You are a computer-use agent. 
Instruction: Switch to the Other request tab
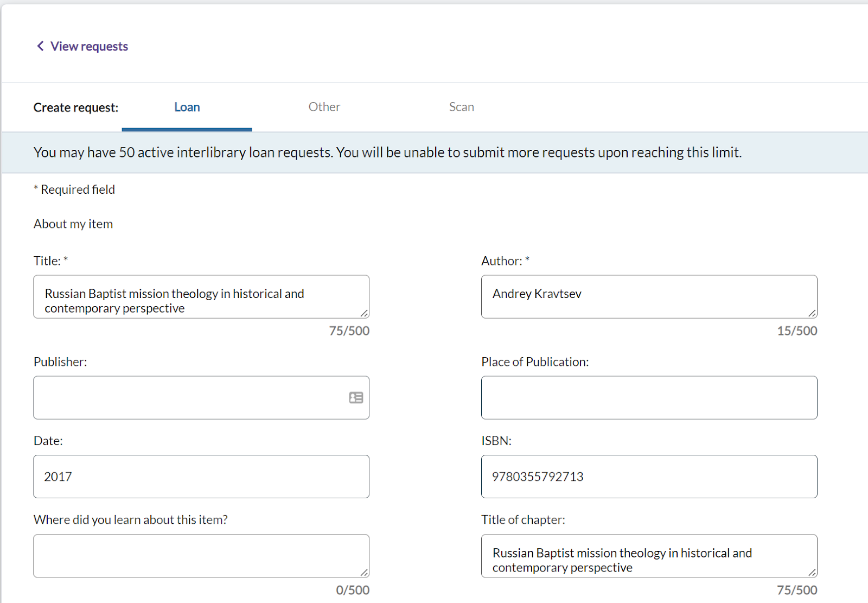(x=324, y=107)
